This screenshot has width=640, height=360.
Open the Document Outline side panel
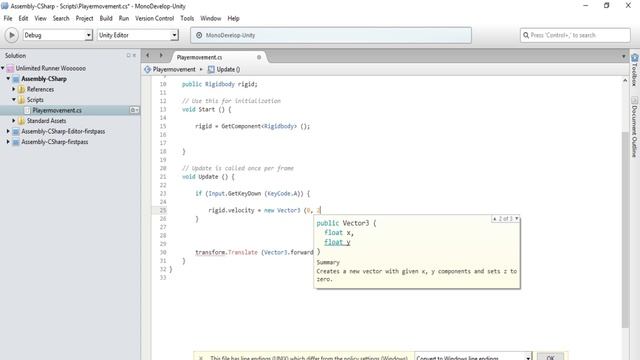pyautogui.click(x=635, y=127)
